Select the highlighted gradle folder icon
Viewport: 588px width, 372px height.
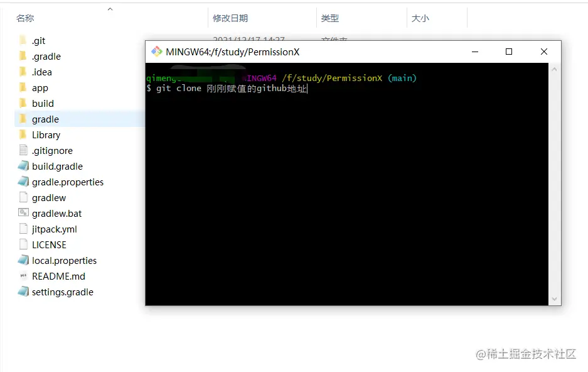pos(23,119)
